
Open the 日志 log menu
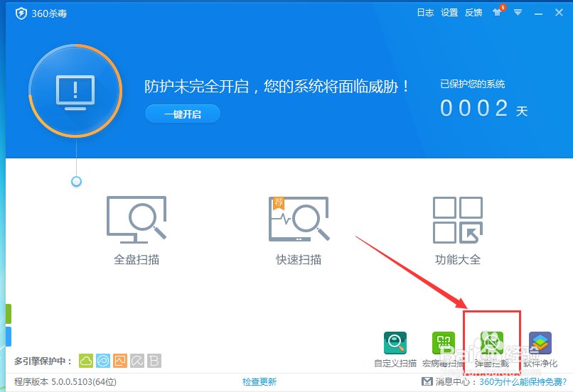coord(425,13)
